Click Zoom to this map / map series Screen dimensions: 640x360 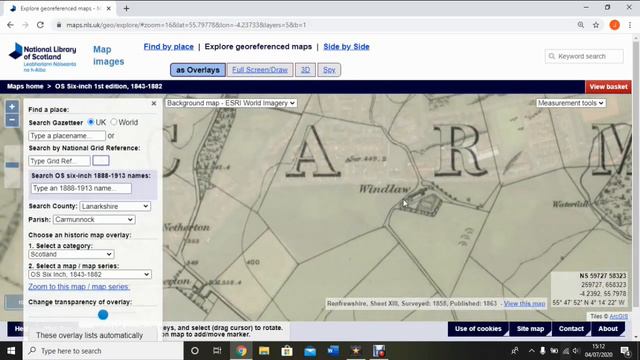click(x=79, y=287)
